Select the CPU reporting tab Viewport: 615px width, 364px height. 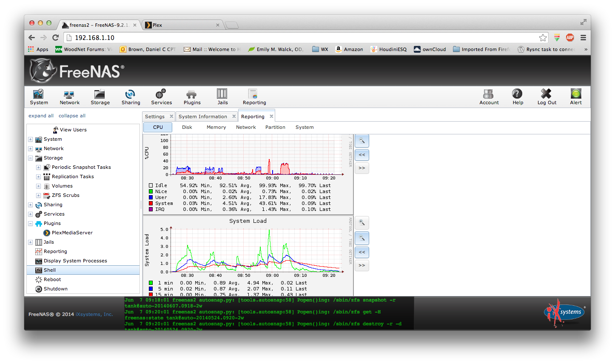[158, 127]
